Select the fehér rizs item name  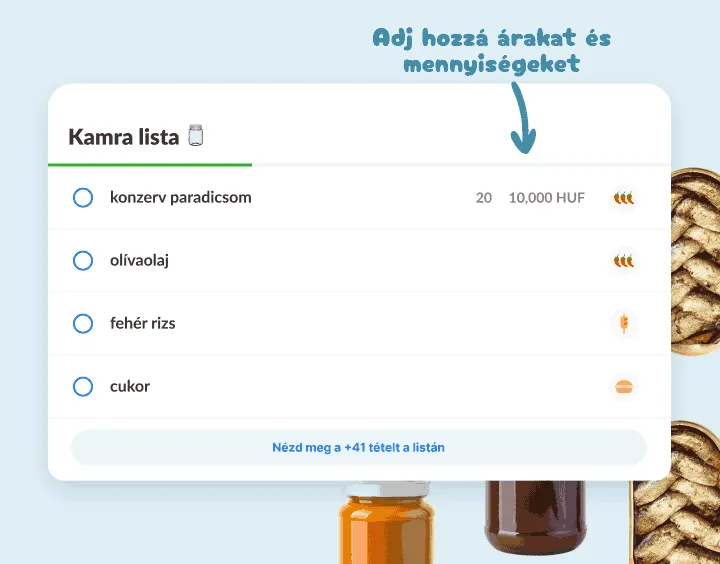[x=142, y=323]
